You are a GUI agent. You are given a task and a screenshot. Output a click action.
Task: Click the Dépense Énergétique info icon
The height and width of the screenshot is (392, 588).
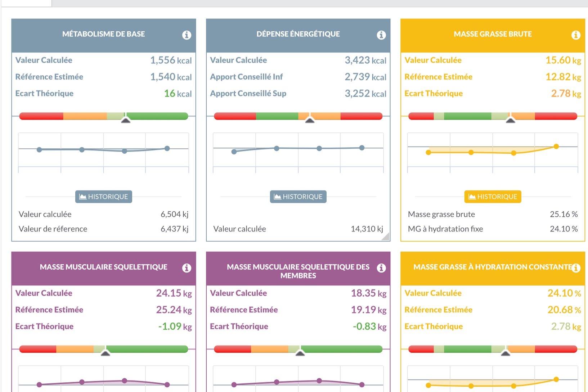pos(381,35)
